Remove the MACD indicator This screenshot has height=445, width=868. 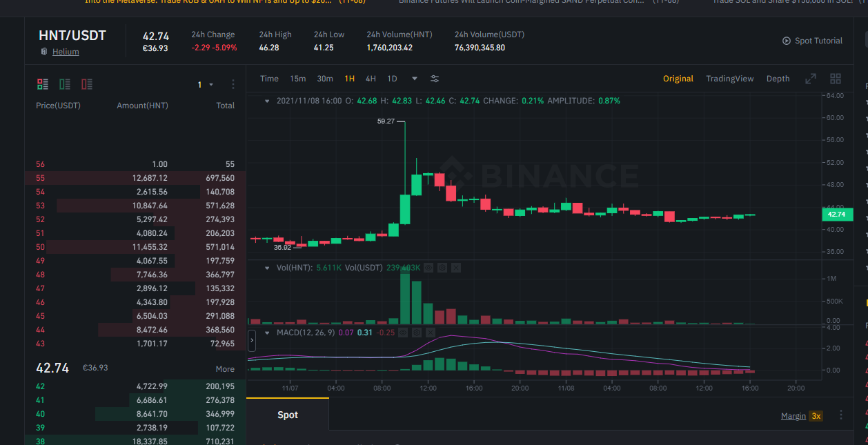pos(431,333)
